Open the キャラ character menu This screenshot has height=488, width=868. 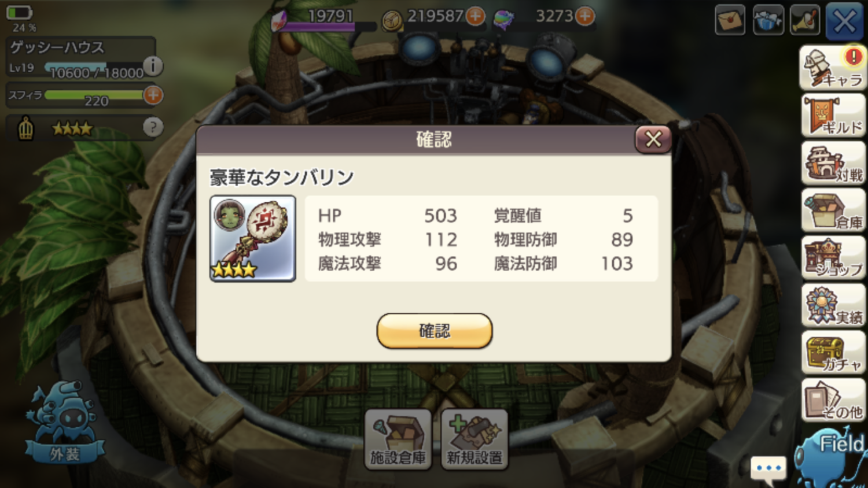833,68
